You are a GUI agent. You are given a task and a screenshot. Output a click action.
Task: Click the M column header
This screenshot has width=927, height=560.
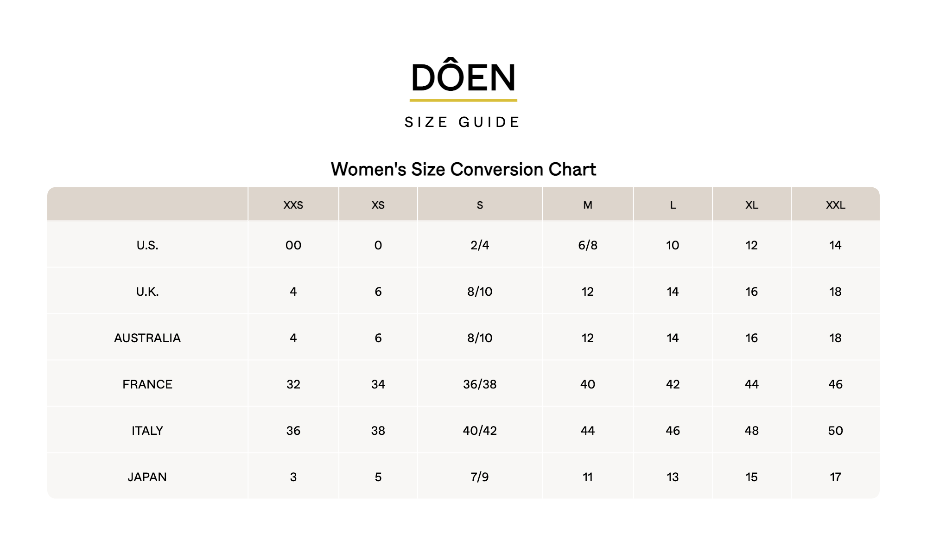point(588,205)
